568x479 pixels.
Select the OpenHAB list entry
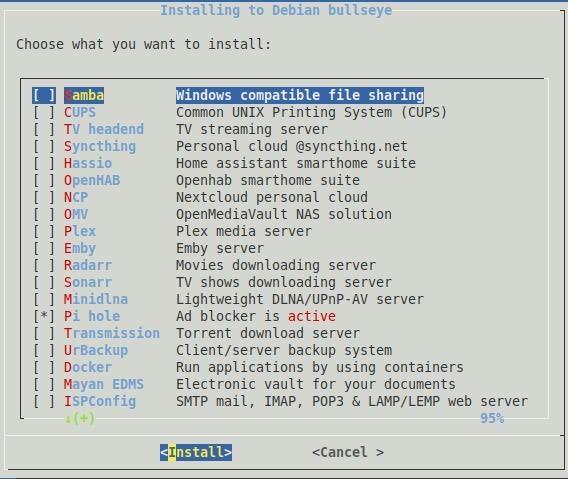(x=92, y=180)
